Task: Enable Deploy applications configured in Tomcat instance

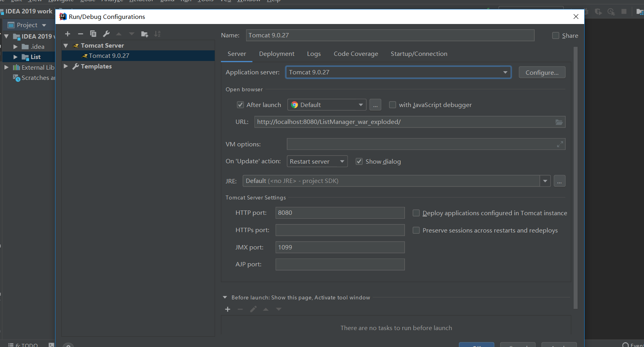Action: pyautogui.click(x=416, y=213)
